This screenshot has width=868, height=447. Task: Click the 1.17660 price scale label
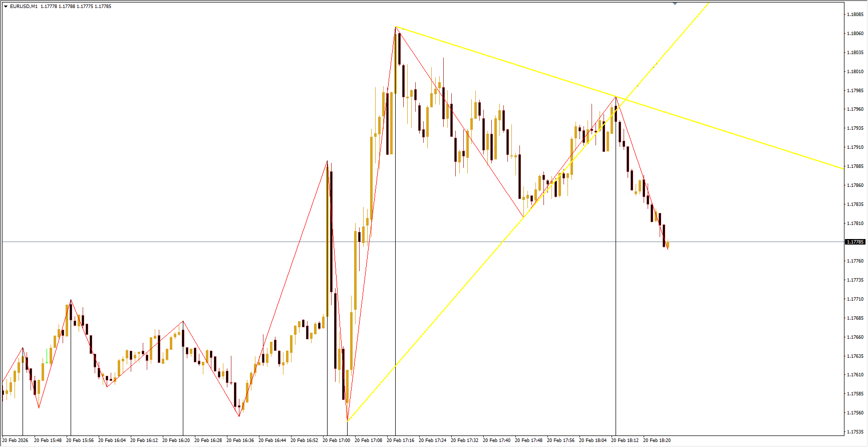click(855, 337)
